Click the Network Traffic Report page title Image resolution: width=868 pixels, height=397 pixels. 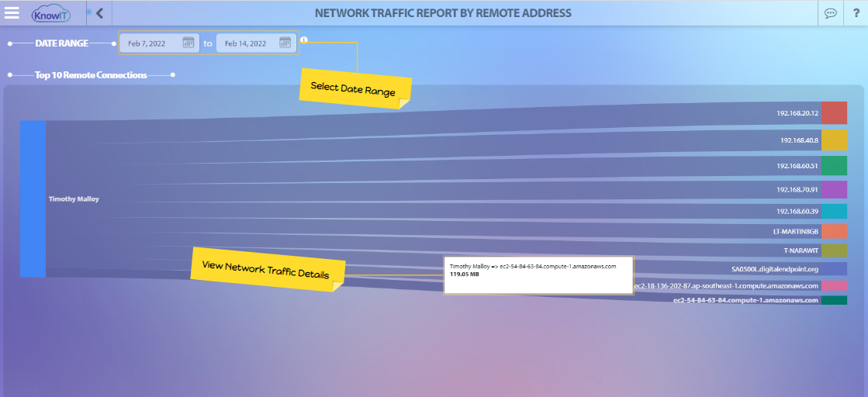[x=443, y=12]
